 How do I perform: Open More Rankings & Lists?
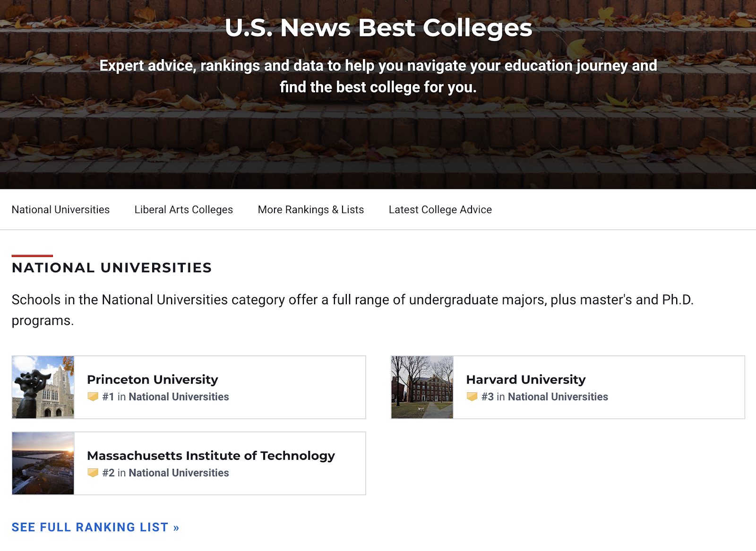(x=310, y=209)
